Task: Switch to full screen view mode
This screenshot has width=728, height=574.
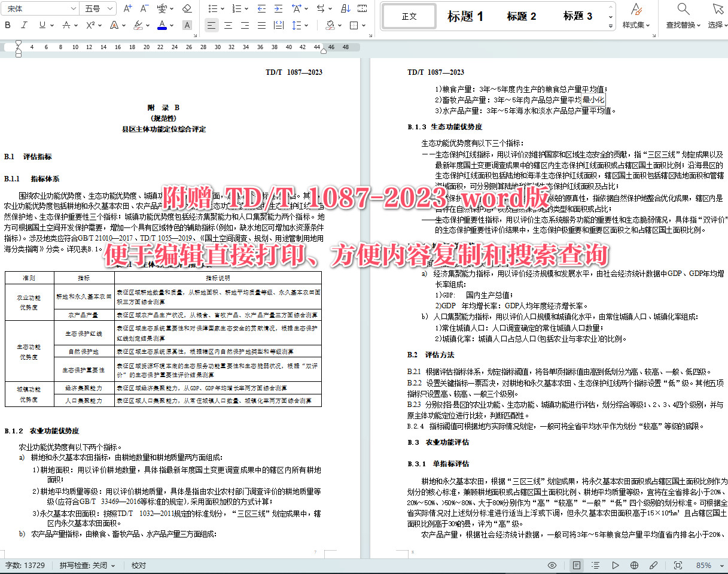Action: [678, 564]
